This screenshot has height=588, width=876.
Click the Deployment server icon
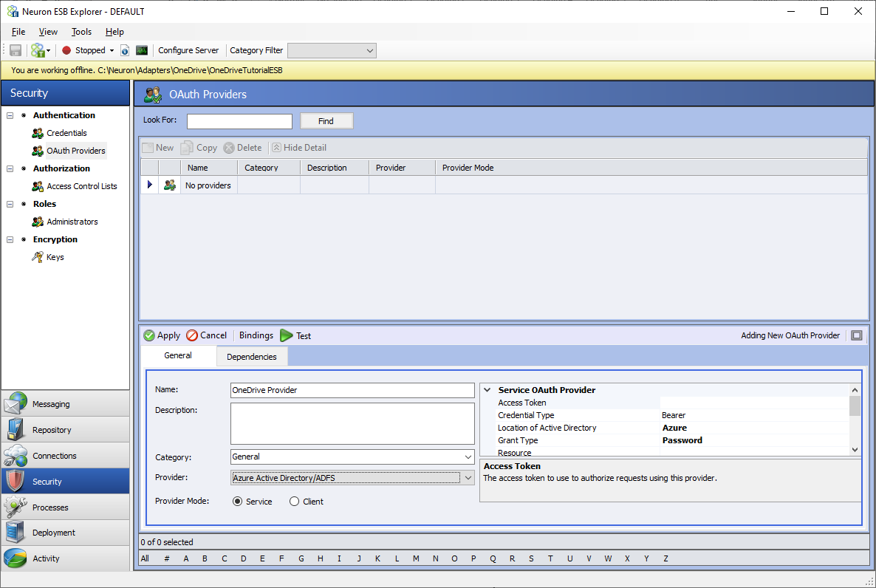pyautogui.click(x=15, y=533)
